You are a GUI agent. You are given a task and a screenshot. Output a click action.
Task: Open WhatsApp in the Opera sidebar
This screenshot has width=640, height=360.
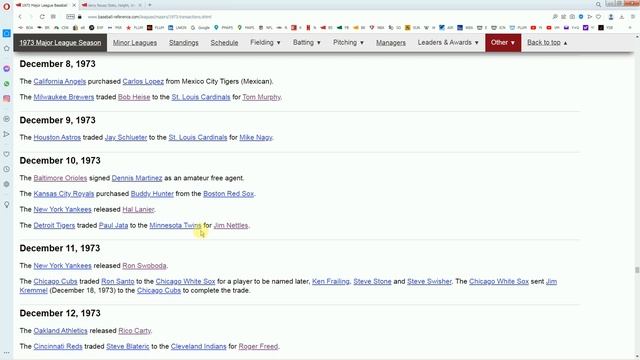(7, 84)
